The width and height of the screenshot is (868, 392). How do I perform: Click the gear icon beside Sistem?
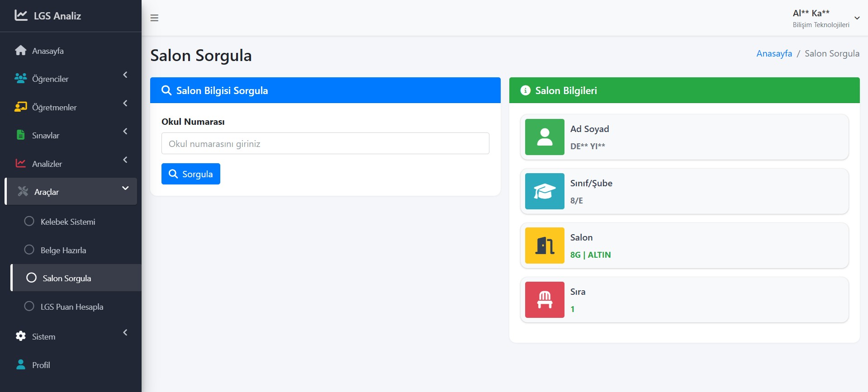pyautogui.click(x=20, y=336)
